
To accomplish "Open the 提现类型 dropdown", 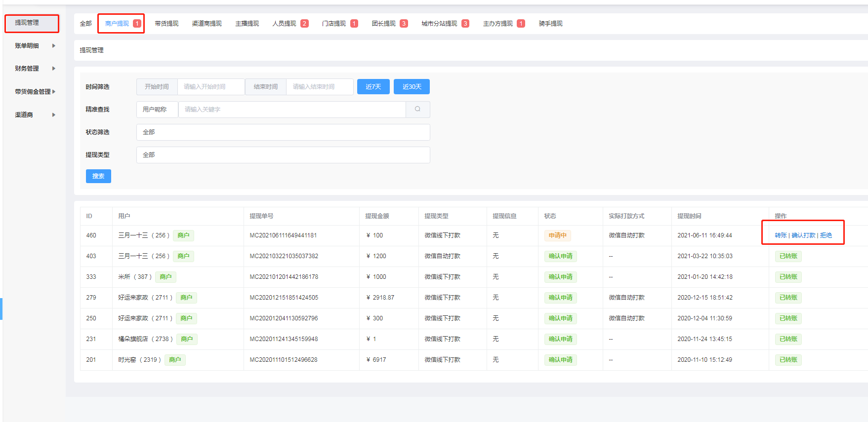I will click(283, 155).
